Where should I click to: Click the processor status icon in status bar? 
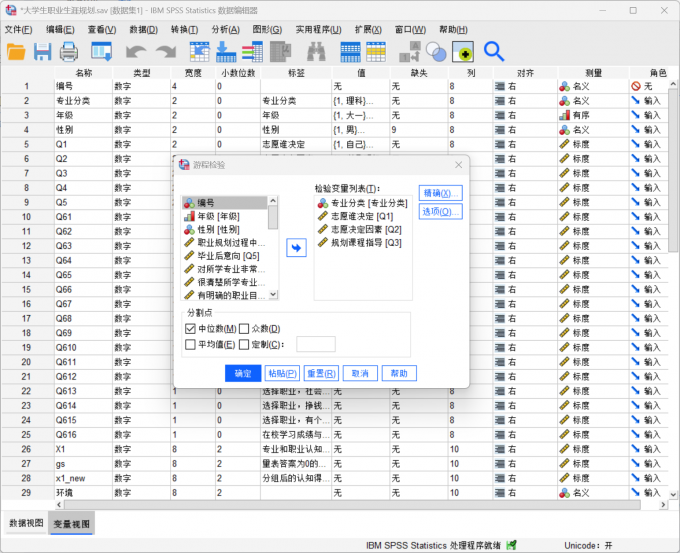coord(511,545)
